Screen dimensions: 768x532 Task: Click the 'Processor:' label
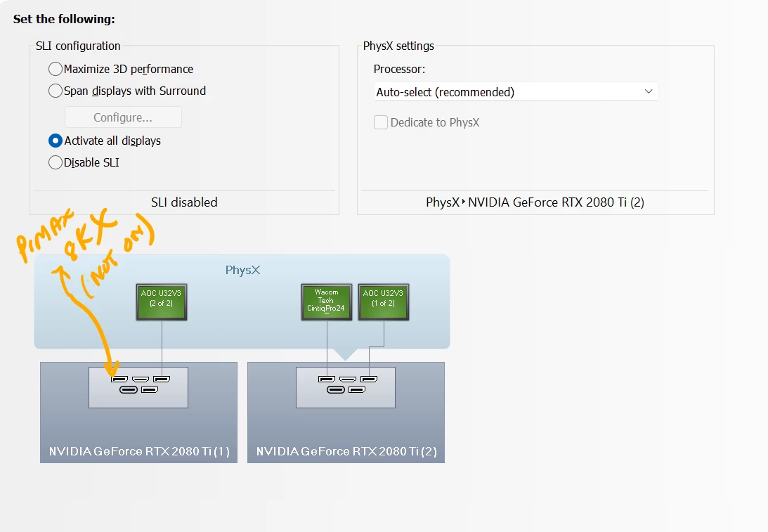(x=399, y=69)
